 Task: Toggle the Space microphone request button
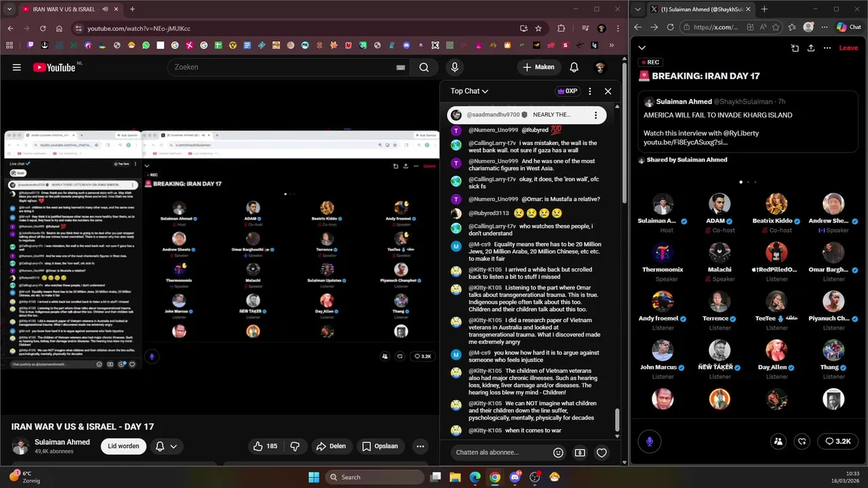click(649, 441)
